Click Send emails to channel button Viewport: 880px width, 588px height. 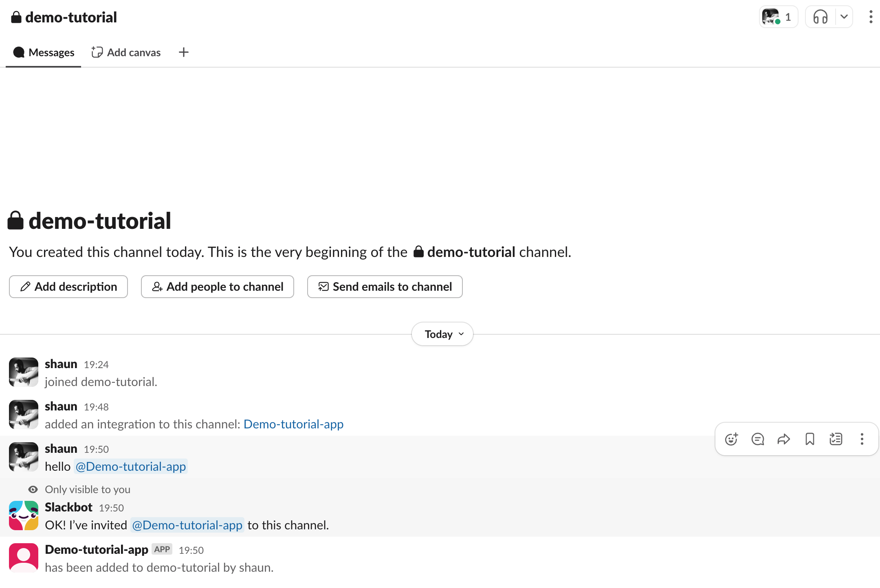pos(385,287)
